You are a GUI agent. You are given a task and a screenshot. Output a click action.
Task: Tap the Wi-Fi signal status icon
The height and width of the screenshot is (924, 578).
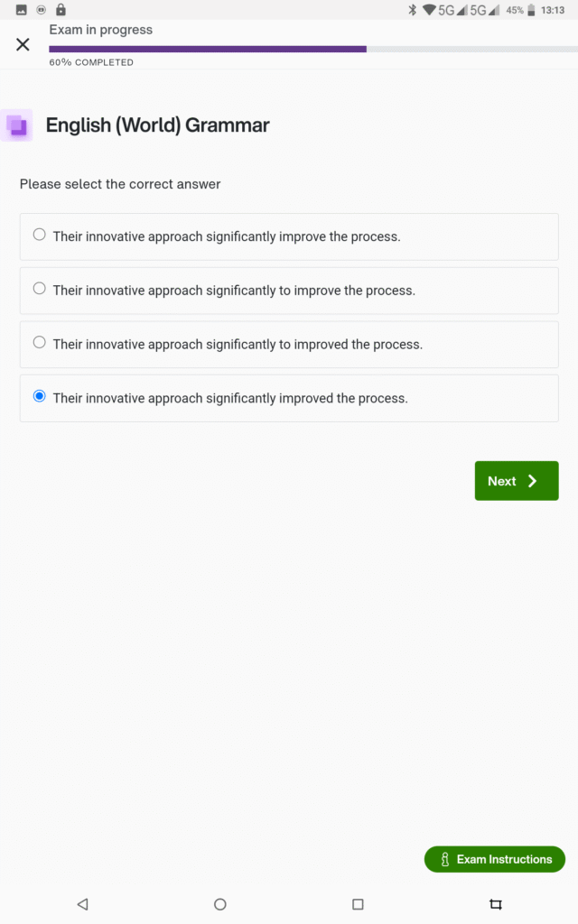pyautogui.click(x=429, y=10)
